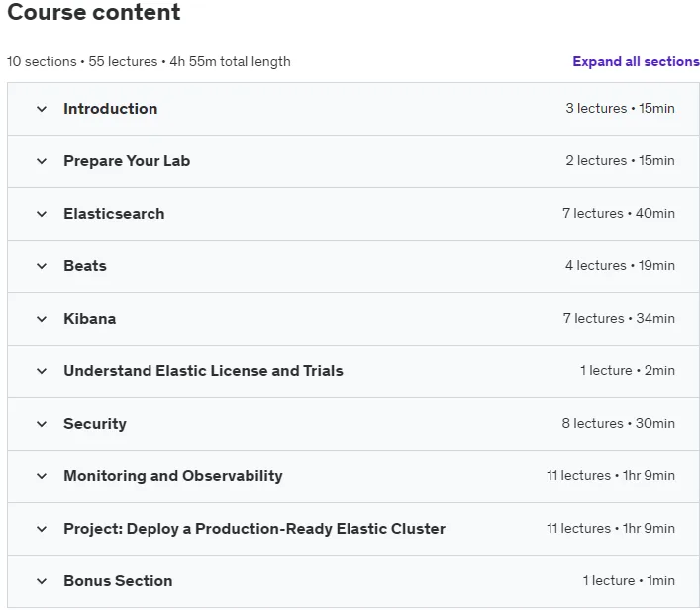Expand Project: Deploy a Production-Ready chevron
This screenshot has height=610, width=700.
point(42,529)
